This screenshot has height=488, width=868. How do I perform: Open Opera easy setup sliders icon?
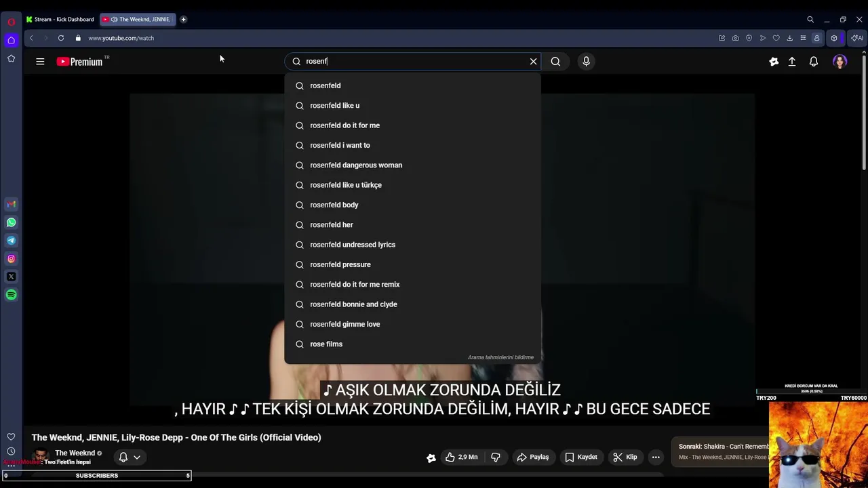pyautogui.click(x=803, y=38)
